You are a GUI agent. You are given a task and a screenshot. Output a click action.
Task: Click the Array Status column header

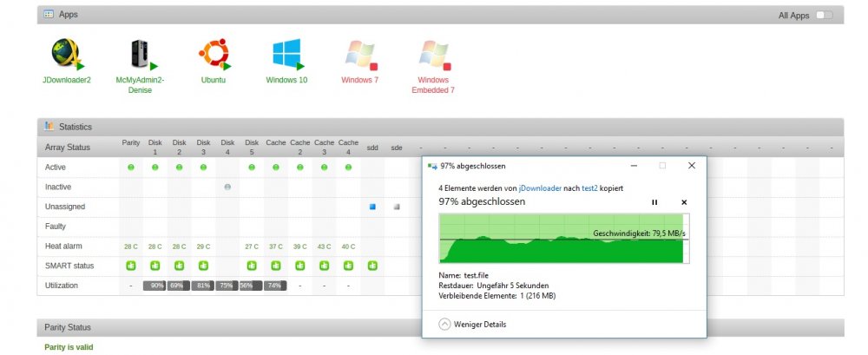tap(68, 148)
